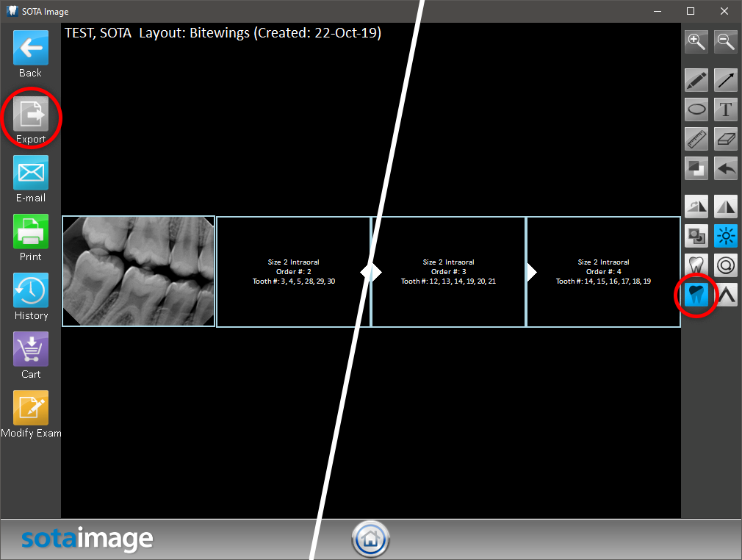The height and width of the screenshot is (560, 742).
Task: Click the zoom in magnifier
Action: [x=696, y=42]
